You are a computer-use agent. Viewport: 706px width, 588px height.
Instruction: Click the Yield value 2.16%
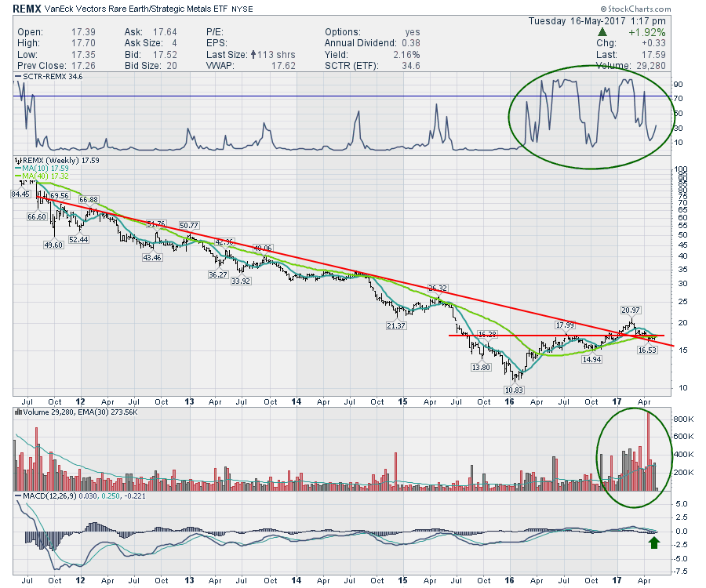point(406,55)
